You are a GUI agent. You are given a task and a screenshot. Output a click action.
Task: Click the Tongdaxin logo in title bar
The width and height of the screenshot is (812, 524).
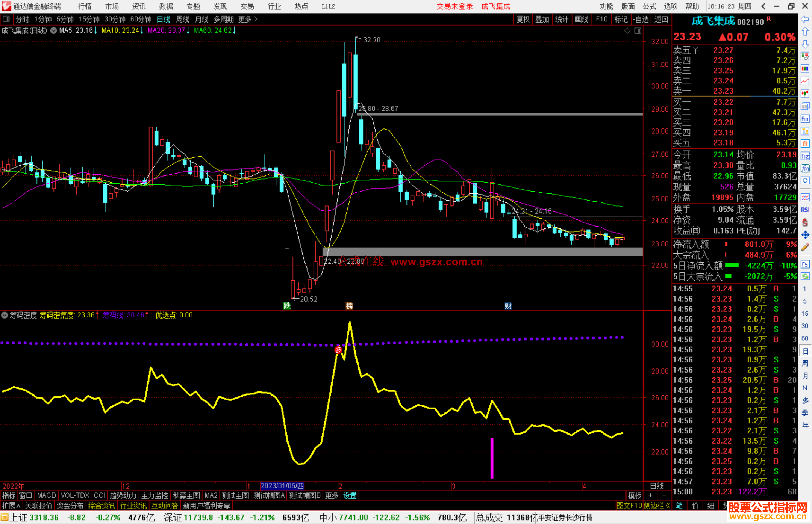(6, 6)
